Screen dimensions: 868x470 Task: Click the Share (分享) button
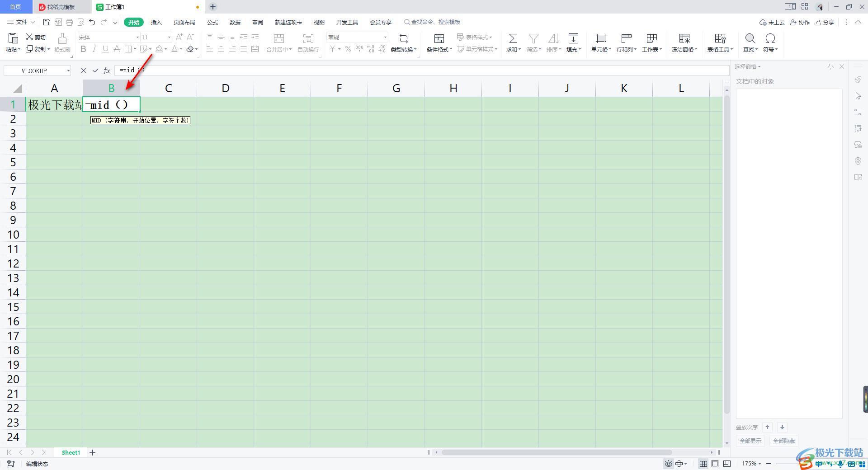coord(824,22)
